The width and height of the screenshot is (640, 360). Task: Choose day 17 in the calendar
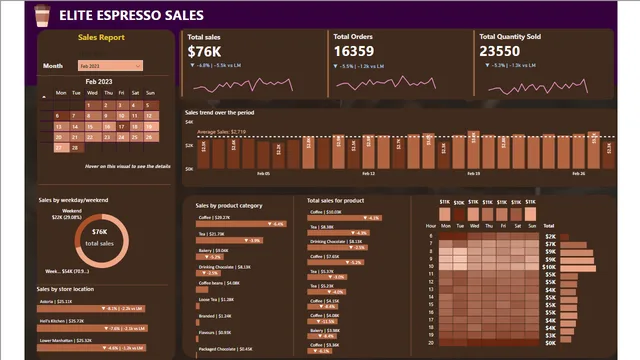point(122,127)
